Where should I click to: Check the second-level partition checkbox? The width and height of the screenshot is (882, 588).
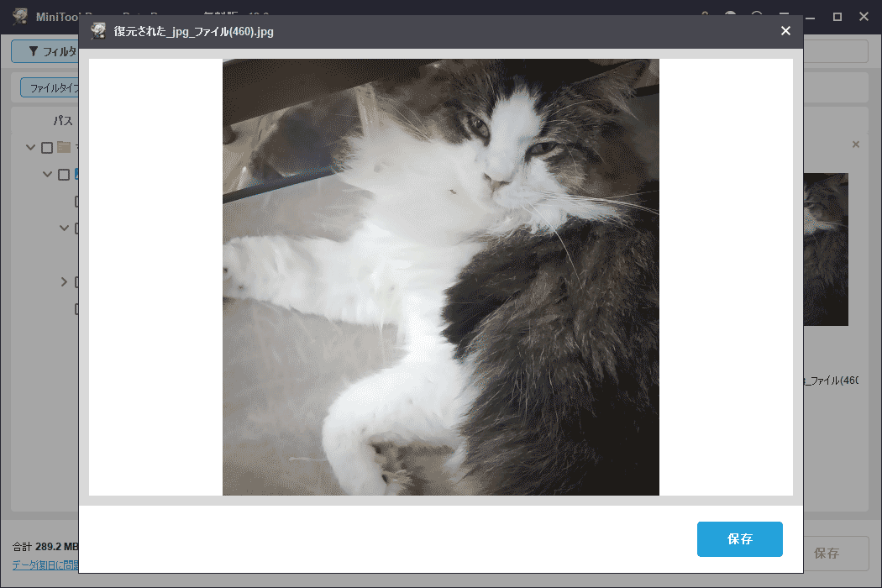[63, 174]
